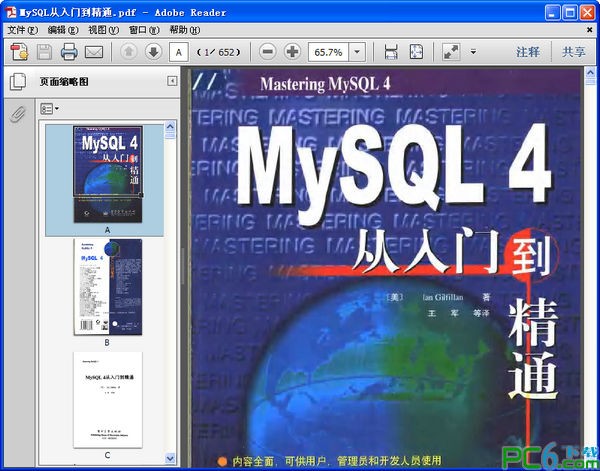Image resolution: width=600 pixels, height=471 pixels.
Task: Open the 视图 menu
Action: (x=104, y=30)
